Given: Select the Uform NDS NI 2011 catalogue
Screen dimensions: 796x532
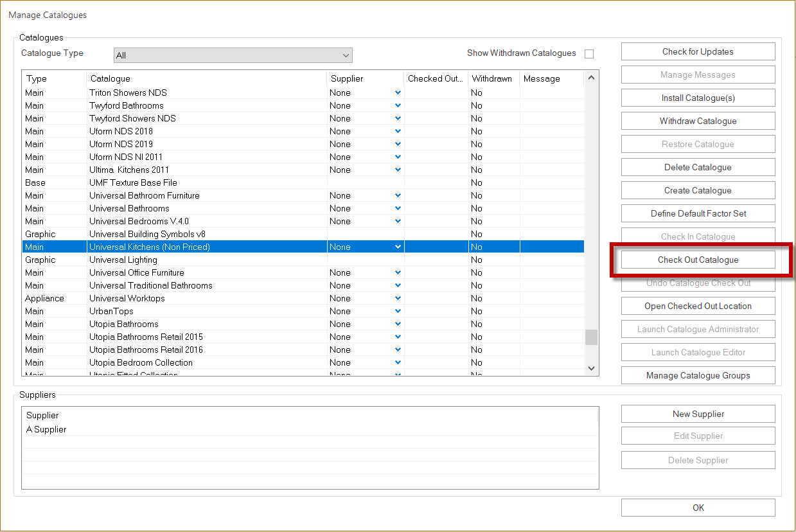Looking at the screenshot, I should click(x=303, y=157).
